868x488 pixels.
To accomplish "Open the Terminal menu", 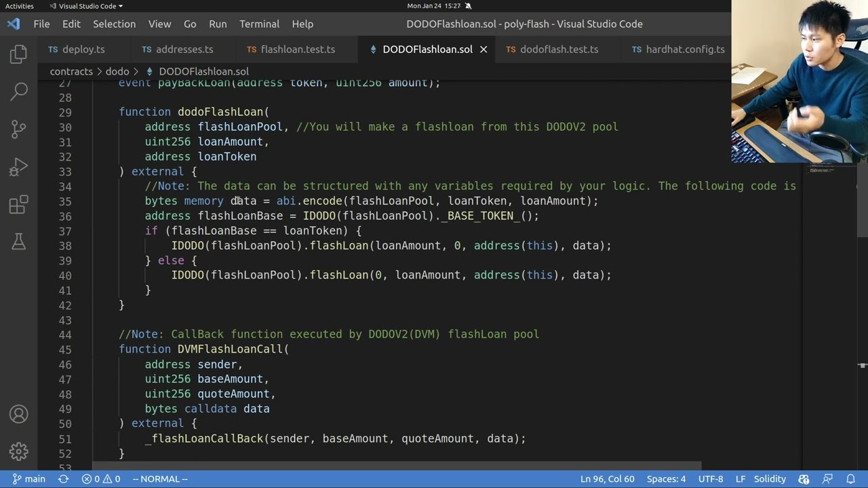I will coord(259,24).
